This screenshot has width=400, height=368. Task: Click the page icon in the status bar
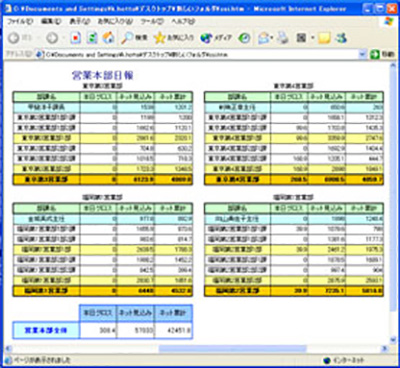[x=9, y=360]
